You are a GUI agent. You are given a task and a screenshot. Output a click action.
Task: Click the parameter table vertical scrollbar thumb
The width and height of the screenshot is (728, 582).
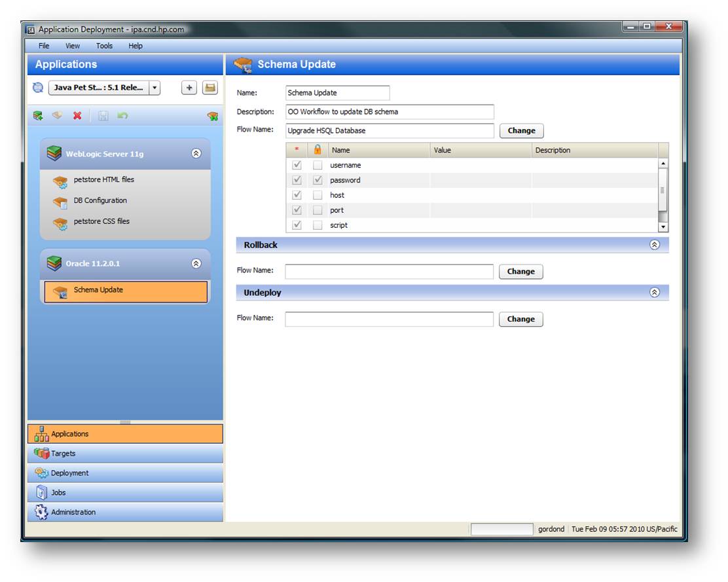click(663, 190)
